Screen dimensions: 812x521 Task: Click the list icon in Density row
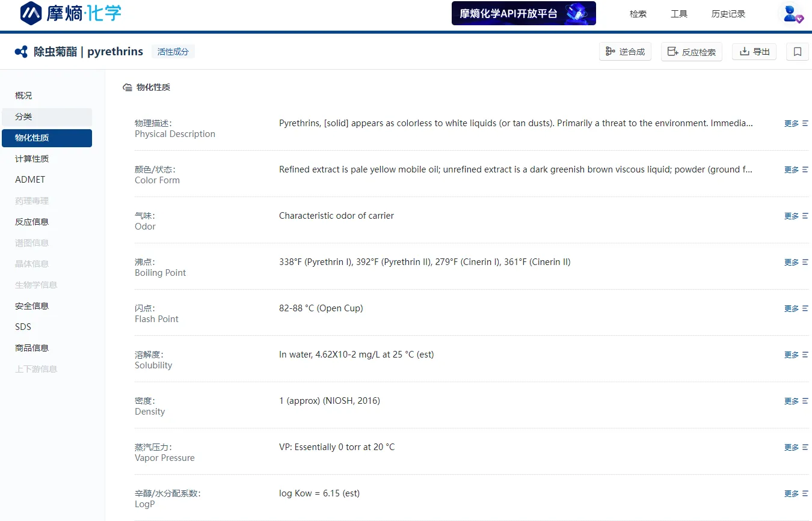coord(805,401)
